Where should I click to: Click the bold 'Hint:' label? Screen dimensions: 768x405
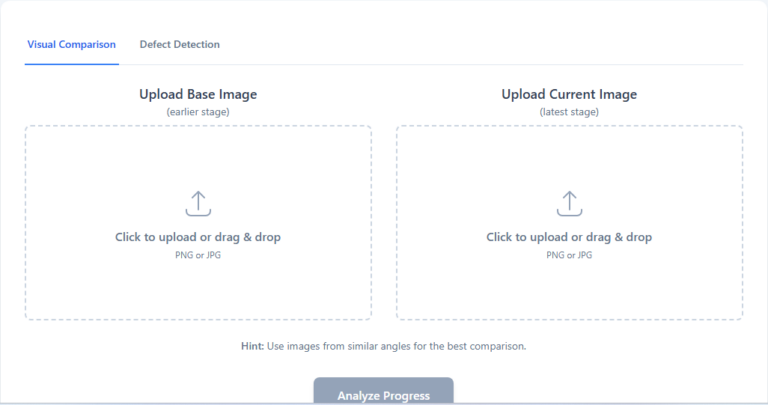coord(252,346)
